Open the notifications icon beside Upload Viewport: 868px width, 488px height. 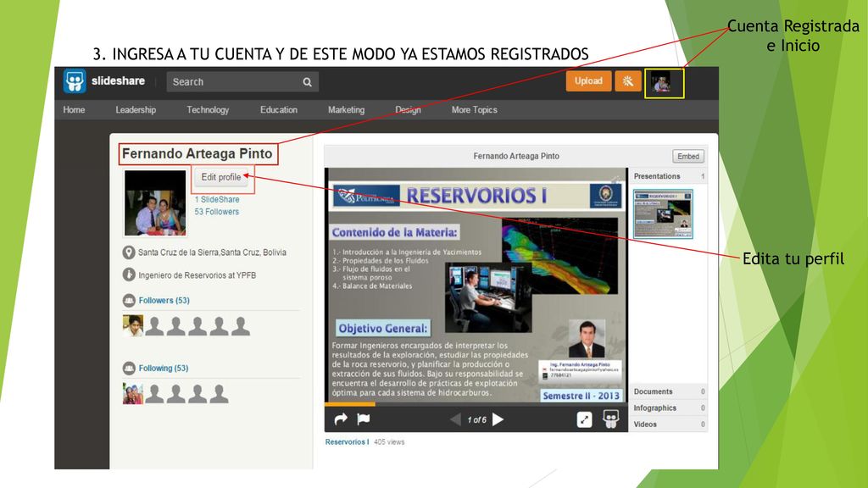(628, 81)
